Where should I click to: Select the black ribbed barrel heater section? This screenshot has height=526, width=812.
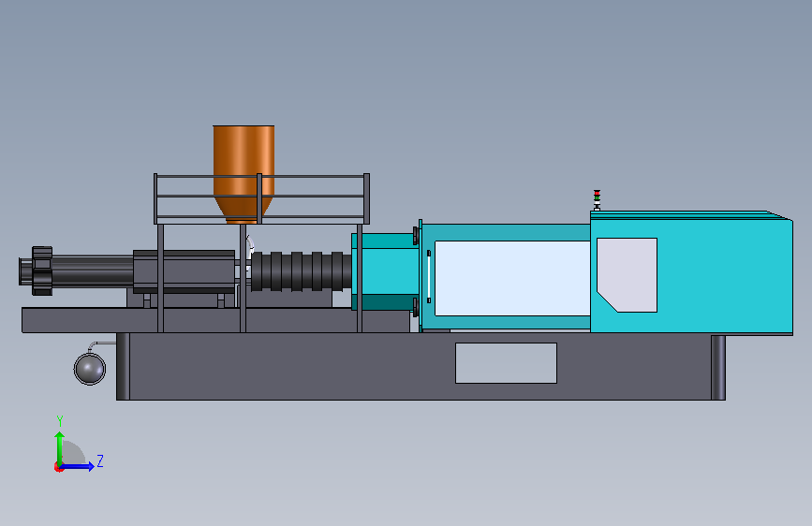tap(301, 271)
